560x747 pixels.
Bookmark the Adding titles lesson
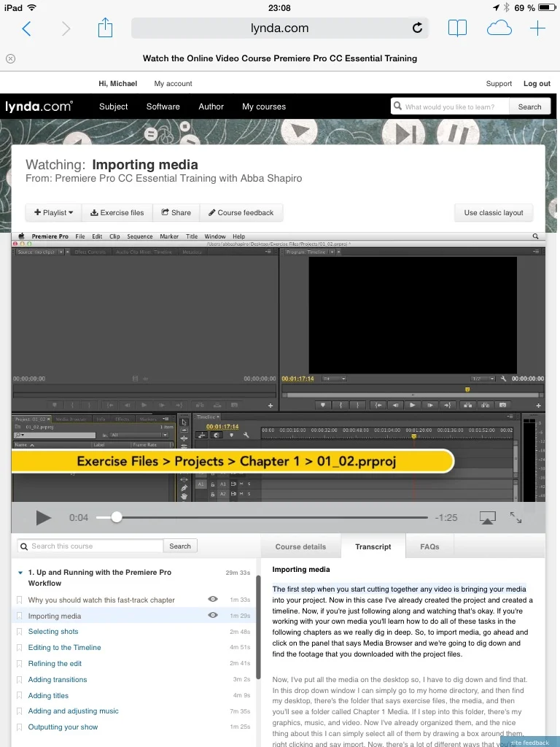pos(19,695)
